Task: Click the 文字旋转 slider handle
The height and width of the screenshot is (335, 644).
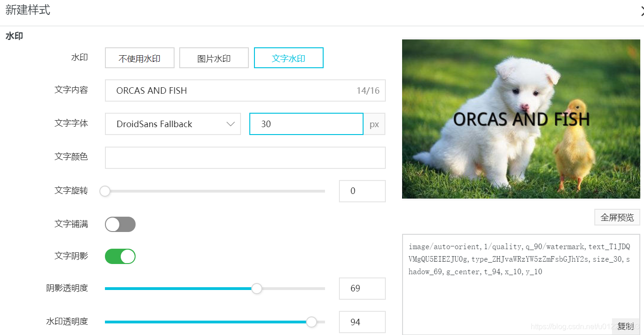Action: 105,191
